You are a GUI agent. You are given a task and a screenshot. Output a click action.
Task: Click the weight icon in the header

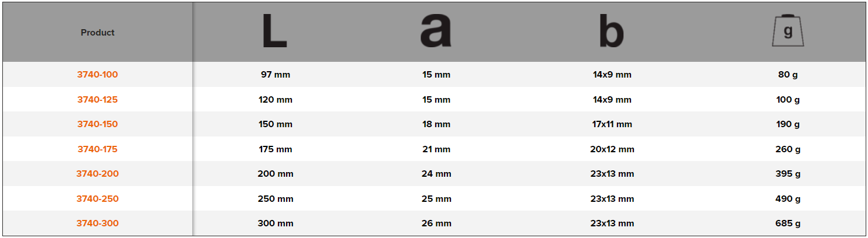point(788,32)
